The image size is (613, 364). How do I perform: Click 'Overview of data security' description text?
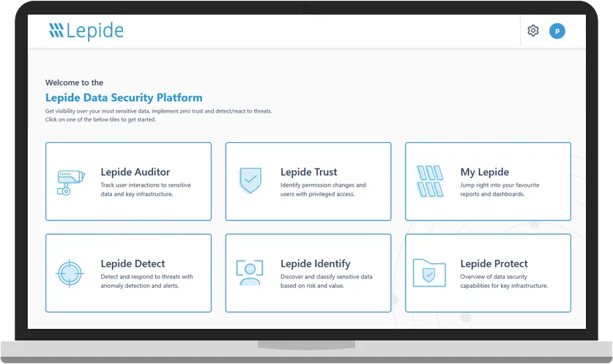pyautogui.click(x=494, y=276)
